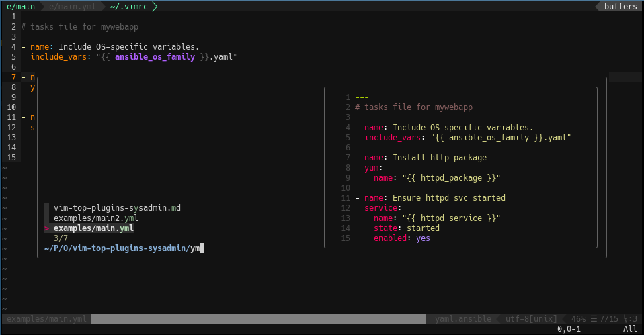This screenshot has width=644, height=335.
Task: Click the 46% position indicator in the statusline
Action: (x=578, y=318)
